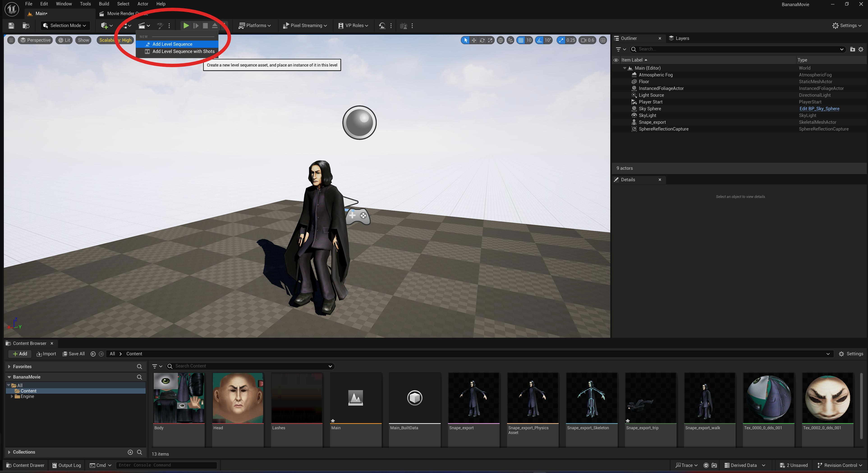
Task: Toggle scale snapping in viewport
Action: [x=561, y=40]
